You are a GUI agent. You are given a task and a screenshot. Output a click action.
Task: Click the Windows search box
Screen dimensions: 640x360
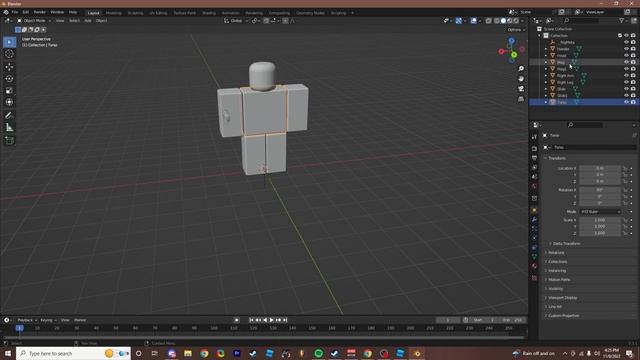73,353
